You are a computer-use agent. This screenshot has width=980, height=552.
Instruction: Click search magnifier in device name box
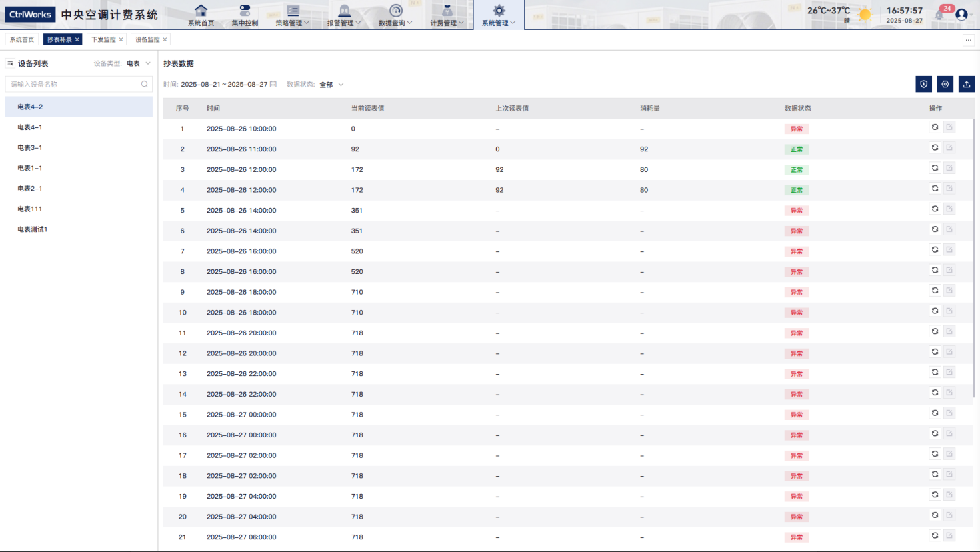pos(144,84)
